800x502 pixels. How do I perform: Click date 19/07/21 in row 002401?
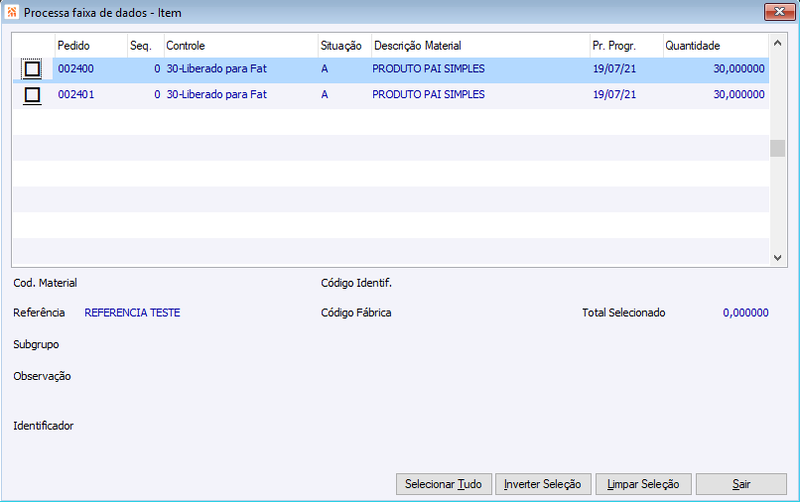click(x=614, y=95)
